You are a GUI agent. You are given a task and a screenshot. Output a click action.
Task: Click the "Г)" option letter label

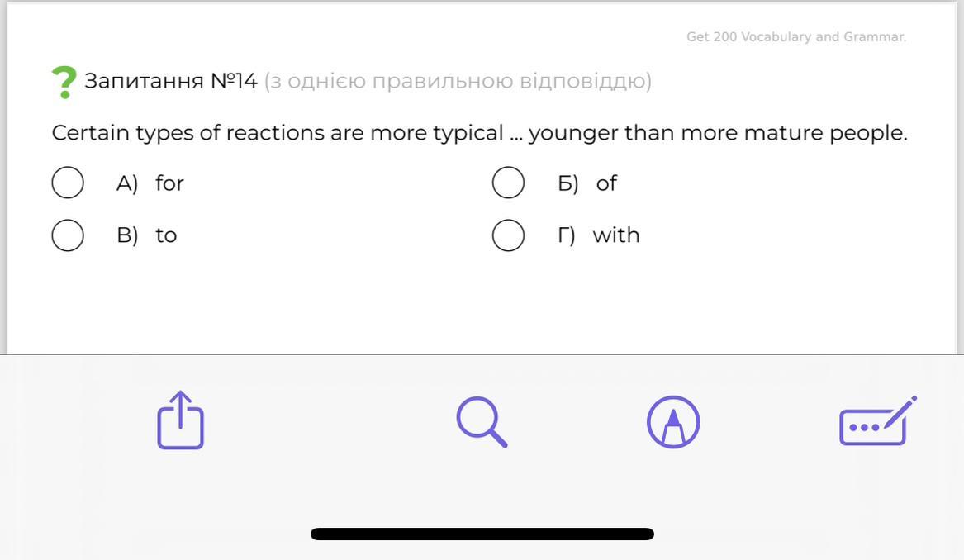[567, 235]
